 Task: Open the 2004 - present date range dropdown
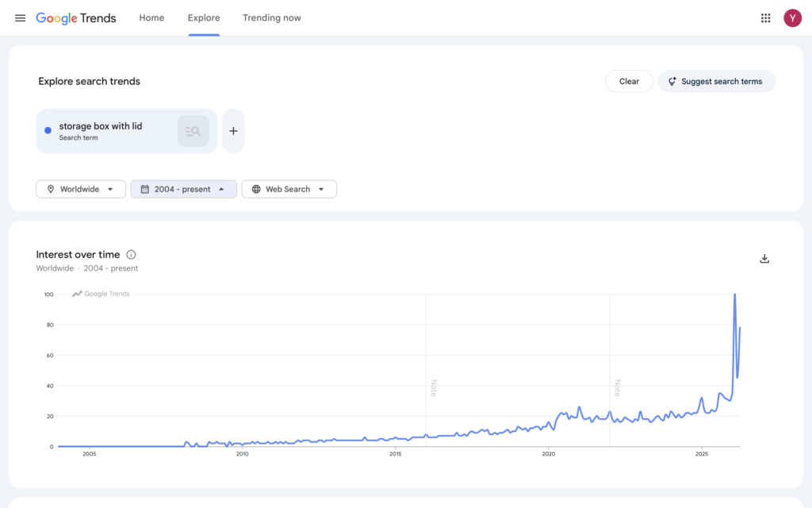[x=183, y=189]
